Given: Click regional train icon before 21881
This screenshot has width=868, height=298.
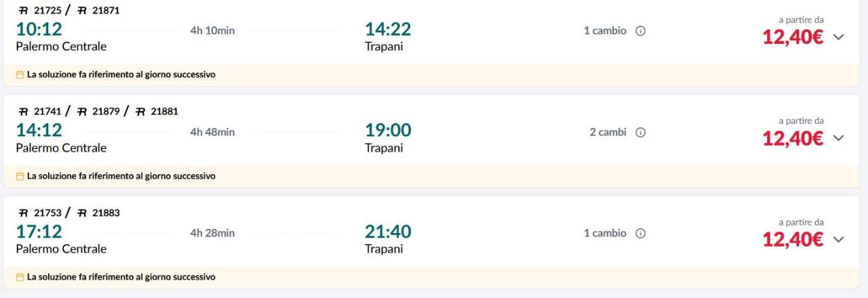Looking at the screenshot, I should click(140, 112).
